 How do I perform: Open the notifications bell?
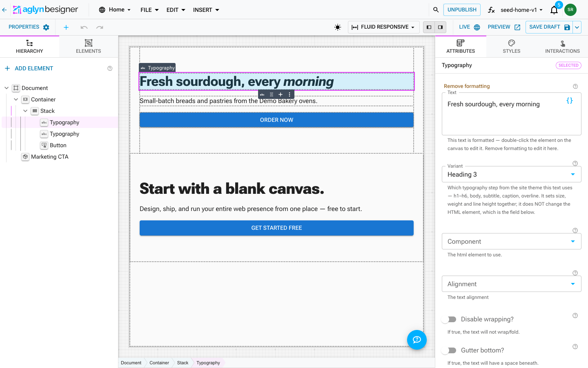[x=554, y=10]
